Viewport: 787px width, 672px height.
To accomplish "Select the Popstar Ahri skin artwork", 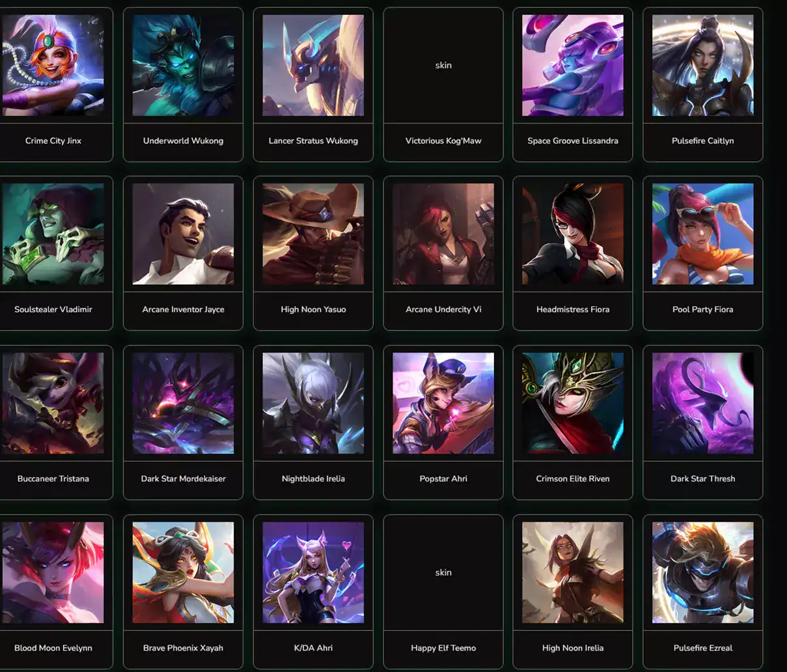I will (443, 403).
